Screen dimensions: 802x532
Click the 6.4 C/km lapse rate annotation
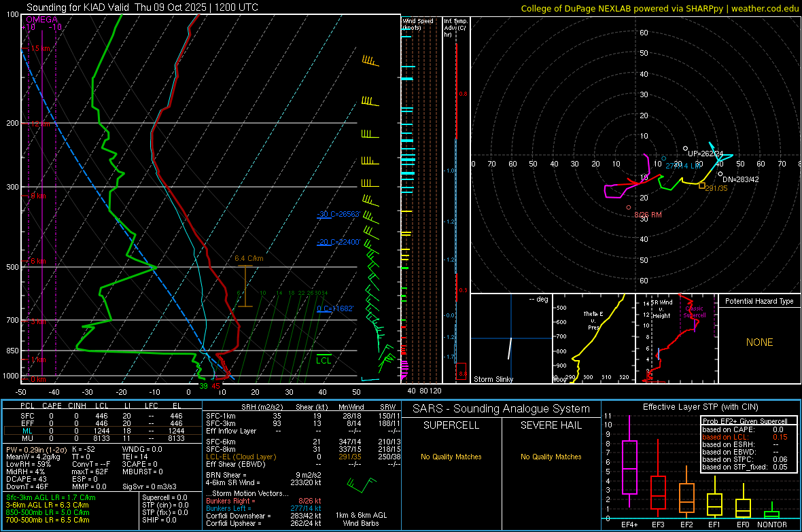249,258
